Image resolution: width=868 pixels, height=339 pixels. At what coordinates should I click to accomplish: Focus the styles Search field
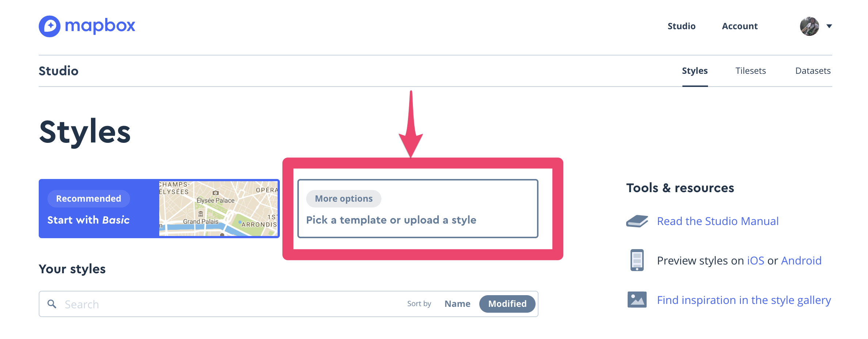(234, 304)
